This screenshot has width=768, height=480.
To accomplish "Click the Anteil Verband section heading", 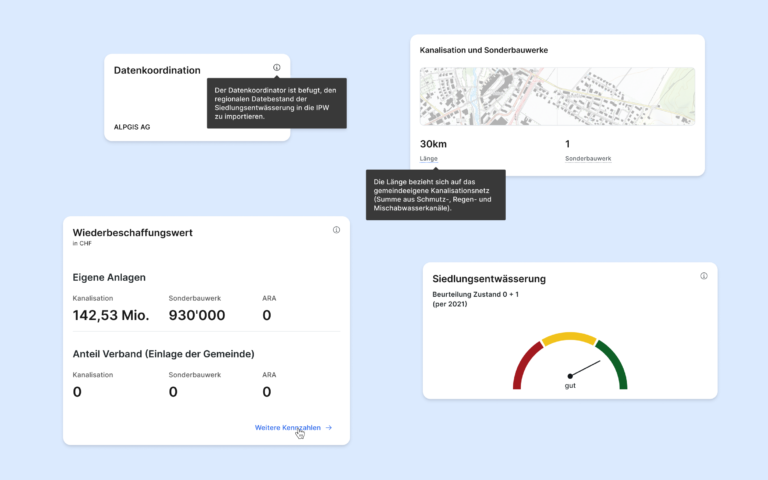I will coord(163,353).
